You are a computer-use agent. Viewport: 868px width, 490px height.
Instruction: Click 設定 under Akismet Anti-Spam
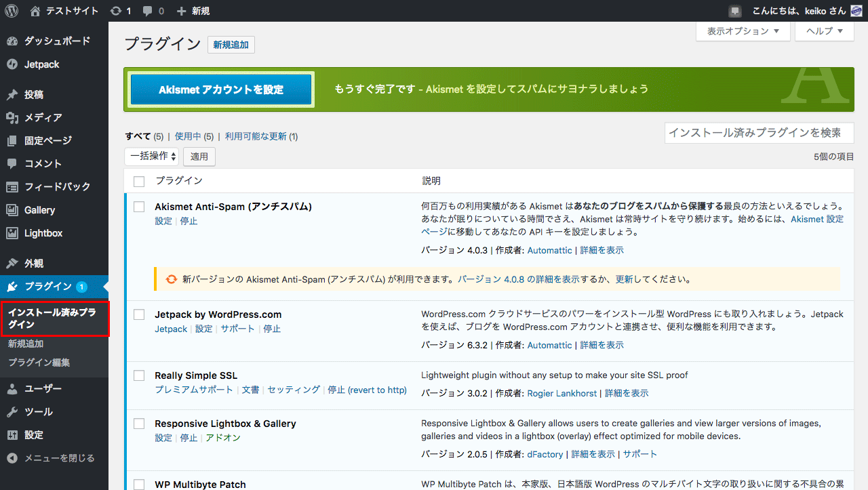(x=163, y=221)
